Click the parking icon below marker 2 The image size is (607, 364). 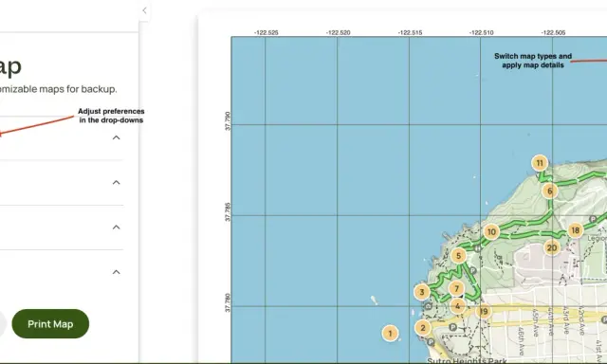(x=431, y=342)
